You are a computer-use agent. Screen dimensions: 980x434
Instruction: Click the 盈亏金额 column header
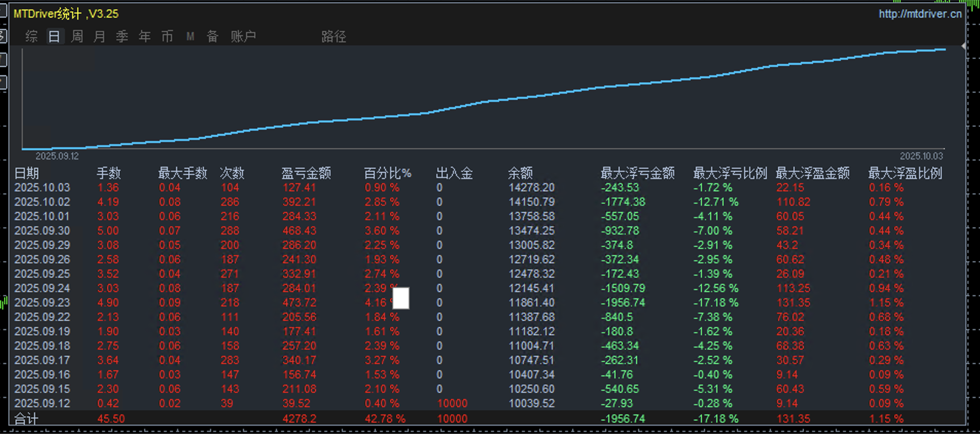pos(306,173)
